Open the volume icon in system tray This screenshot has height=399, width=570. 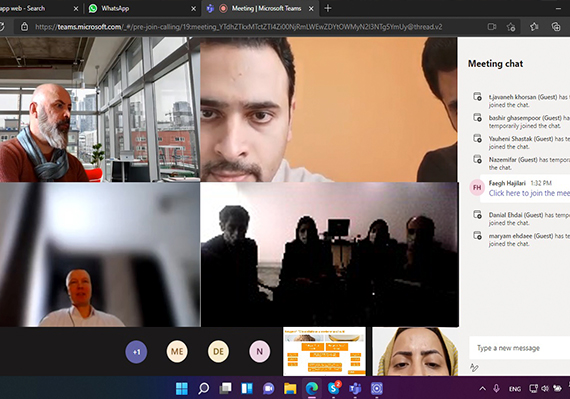[545, 388]
